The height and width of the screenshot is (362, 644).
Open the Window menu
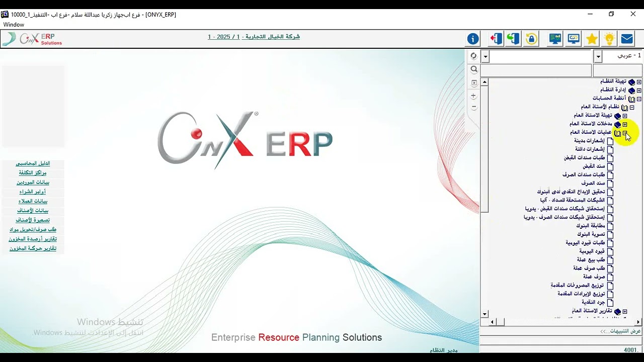(x=14, y=25)
